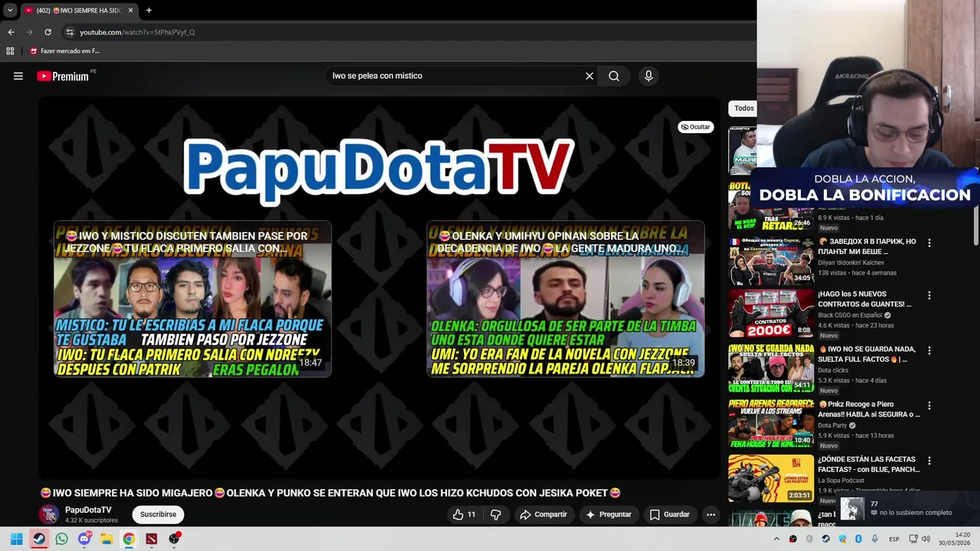Open options menu for 'IWO NO SE GUARDA NADA' video
This screenshot has height=551, width=980.
point(929,350)
